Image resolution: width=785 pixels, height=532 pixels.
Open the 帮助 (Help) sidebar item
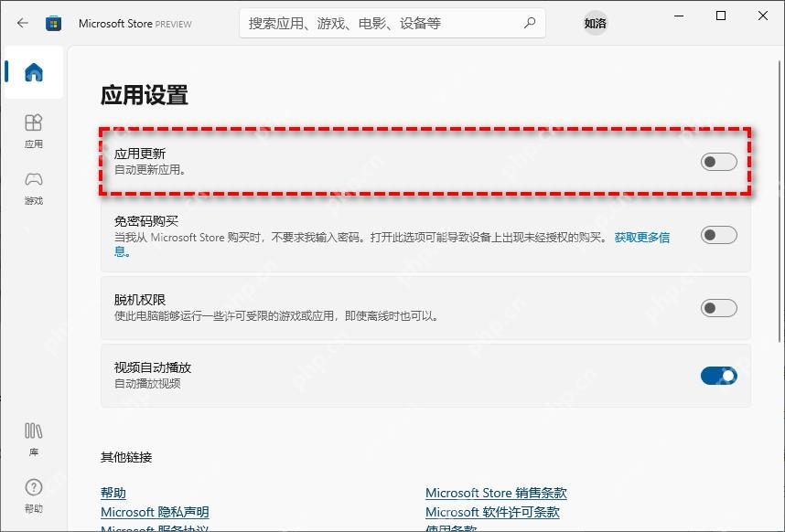tap(34, 496)
